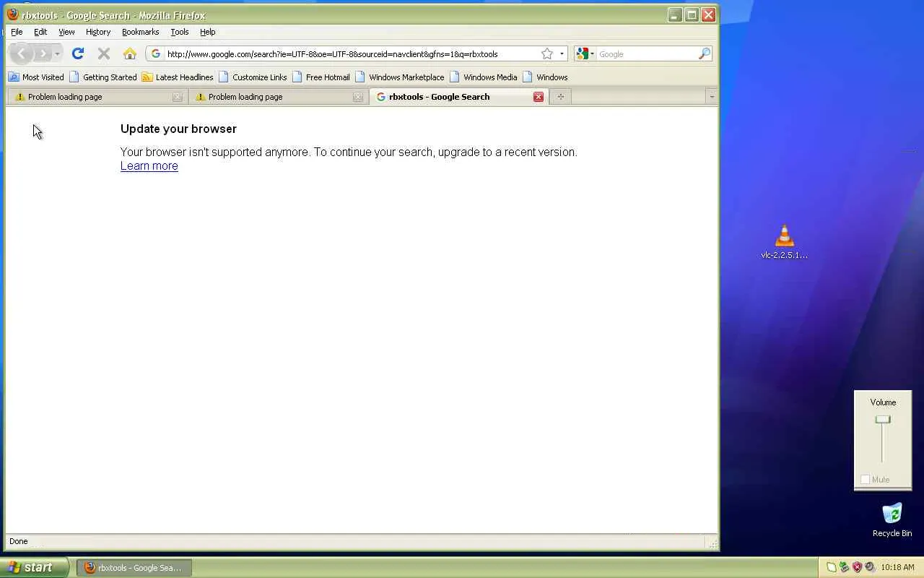Click the rbxtools Firefox taskbar button
The width and height of the screenshot is (924, 578).
tap(135, 568)
